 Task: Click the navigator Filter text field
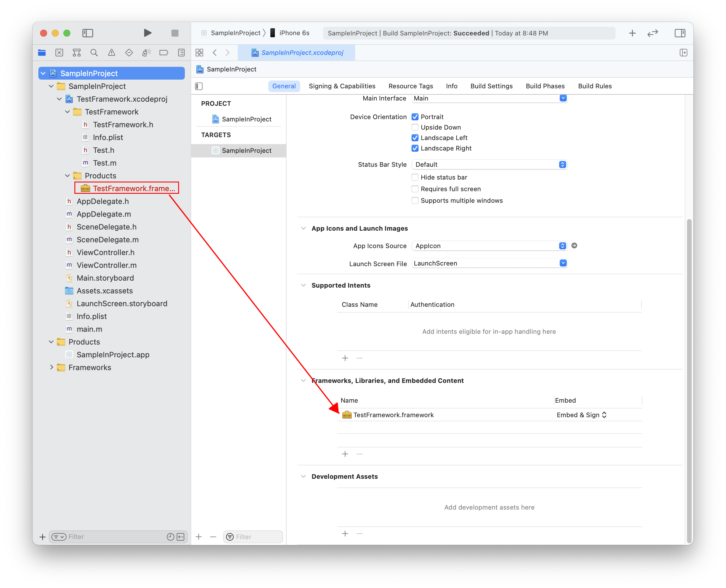pos(115,537)
